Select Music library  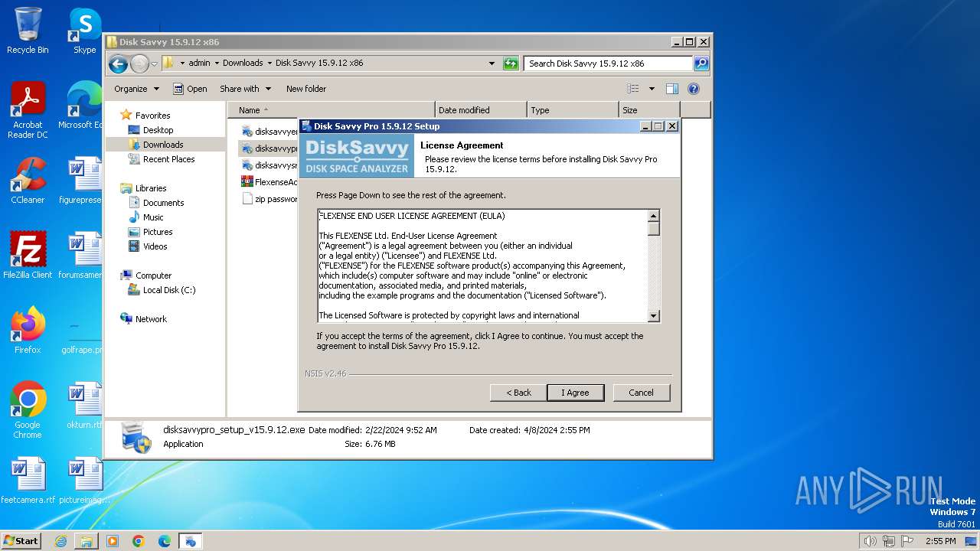pyautogui.click(x=153, y=217)
